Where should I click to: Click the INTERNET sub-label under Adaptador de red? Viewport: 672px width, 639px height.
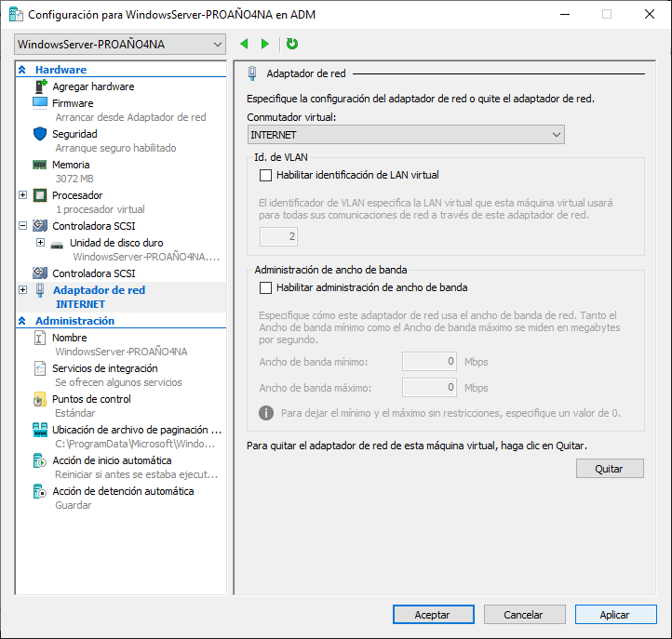(x=80, y=304)
